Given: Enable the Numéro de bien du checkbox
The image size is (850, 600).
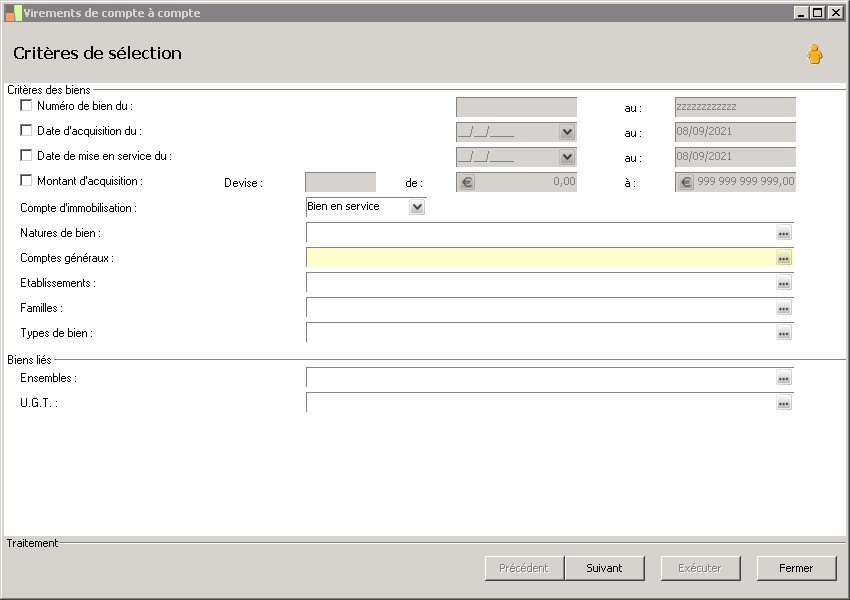Looking at the screenshot, I should pyautogui.click(x=26, y=105).
